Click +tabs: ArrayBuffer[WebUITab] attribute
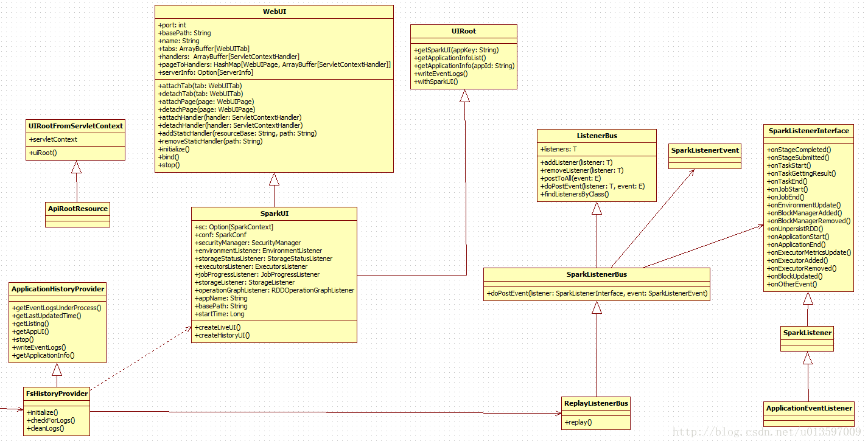 204,49
